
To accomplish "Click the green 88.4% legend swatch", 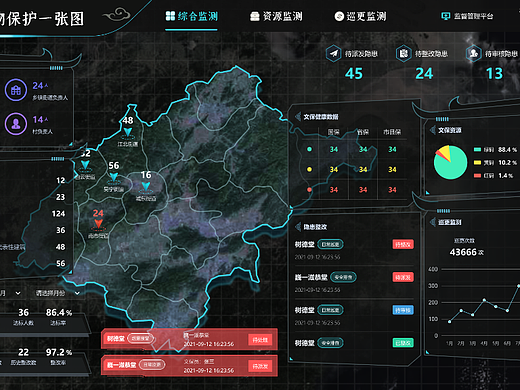I will [x=477, y=150].
